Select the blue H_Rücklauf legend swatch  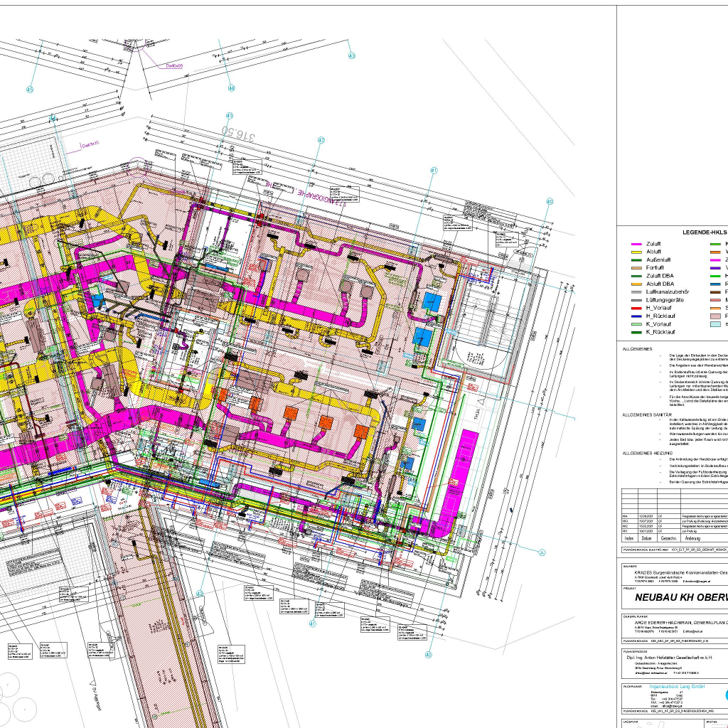point(637,316)
